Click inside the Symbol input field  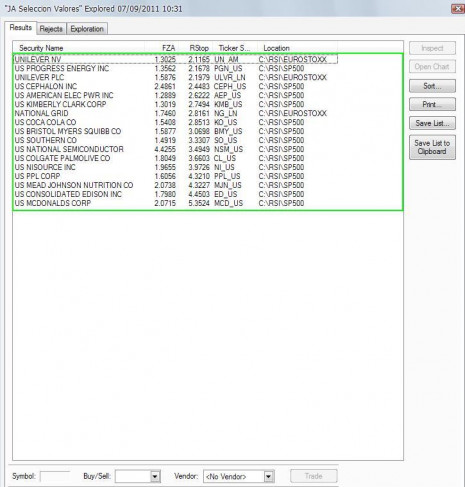click(55, 476)
